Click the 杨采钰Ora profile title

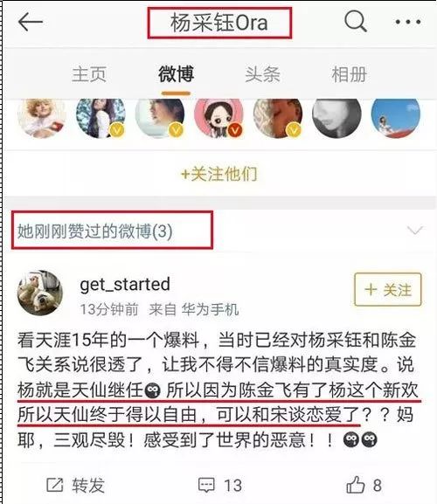[x=219, y=23]
